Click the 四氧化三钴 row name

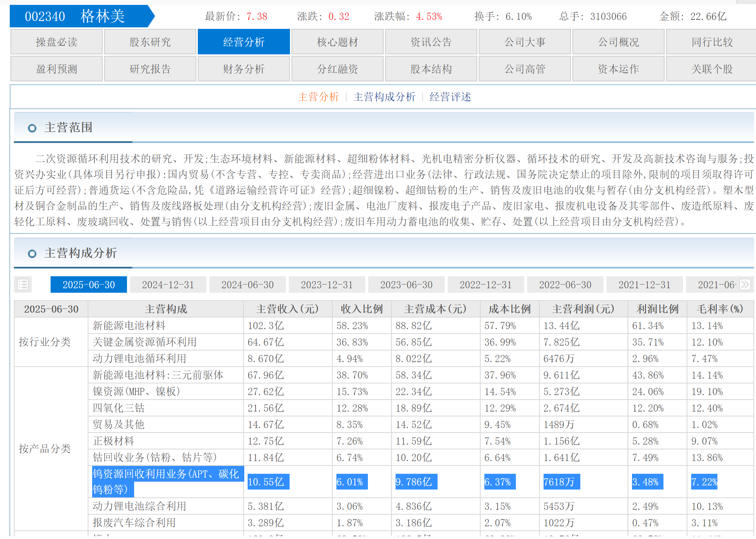pos(118,408)
